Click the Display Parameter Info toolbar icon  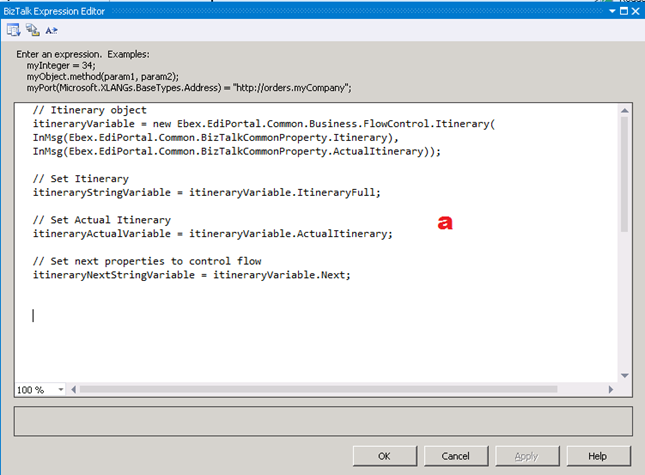tap(32, 31)
